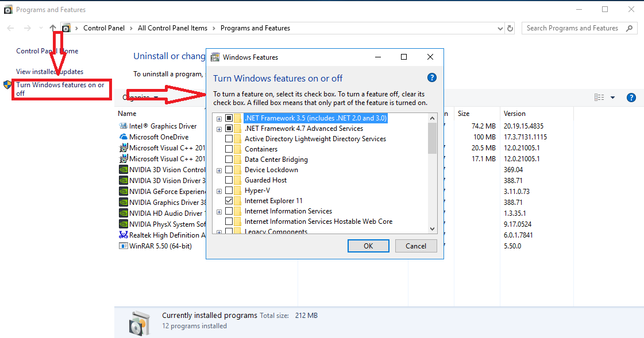Check the Data Center Bridging box
The image size is (644, 338).
click(229, 159)
